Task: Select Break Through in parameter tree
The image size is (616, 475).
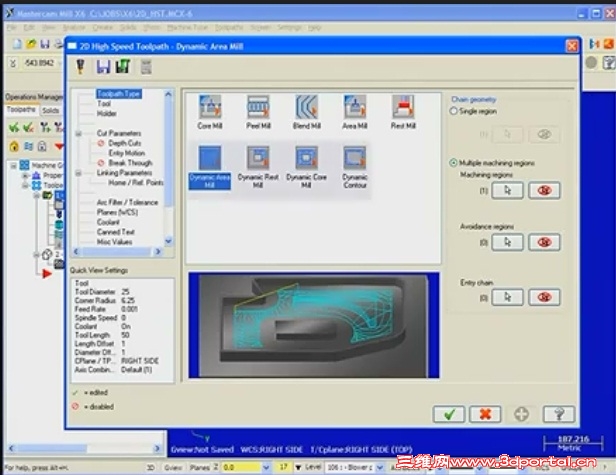Action: [130, 163]
